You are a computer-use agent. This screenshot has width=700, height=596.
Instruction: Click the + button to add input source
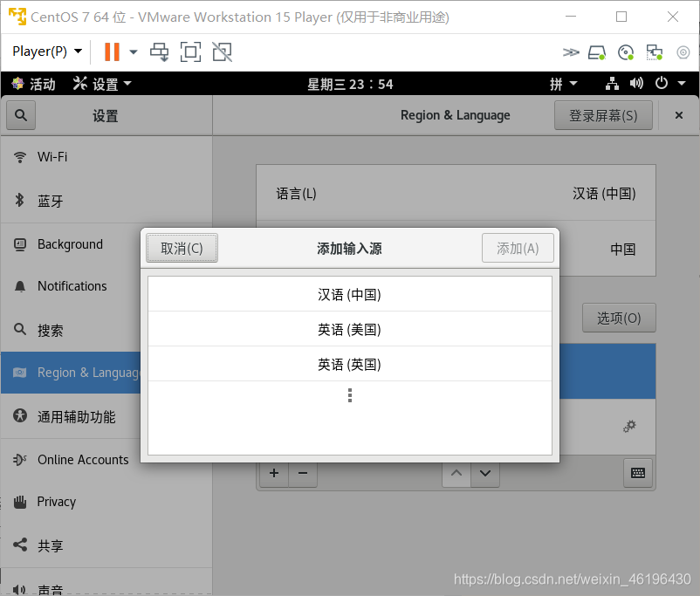(274, 473)
